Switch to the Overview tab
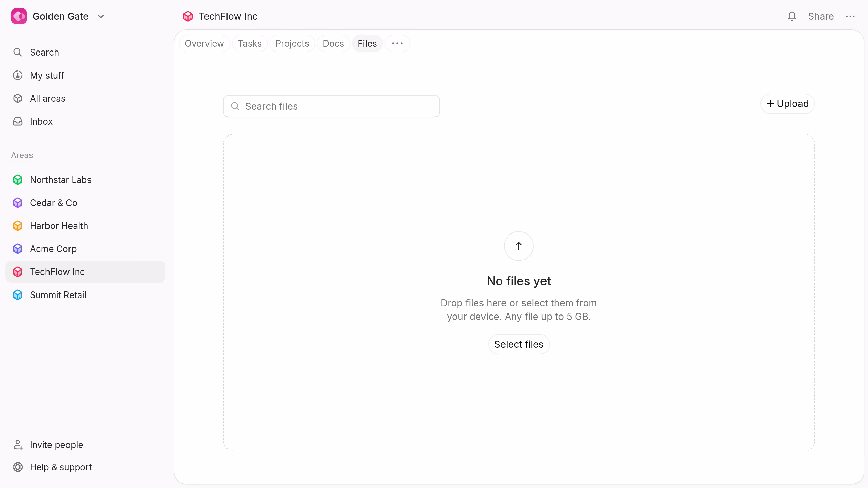868x488 pixels. (204, 43)
